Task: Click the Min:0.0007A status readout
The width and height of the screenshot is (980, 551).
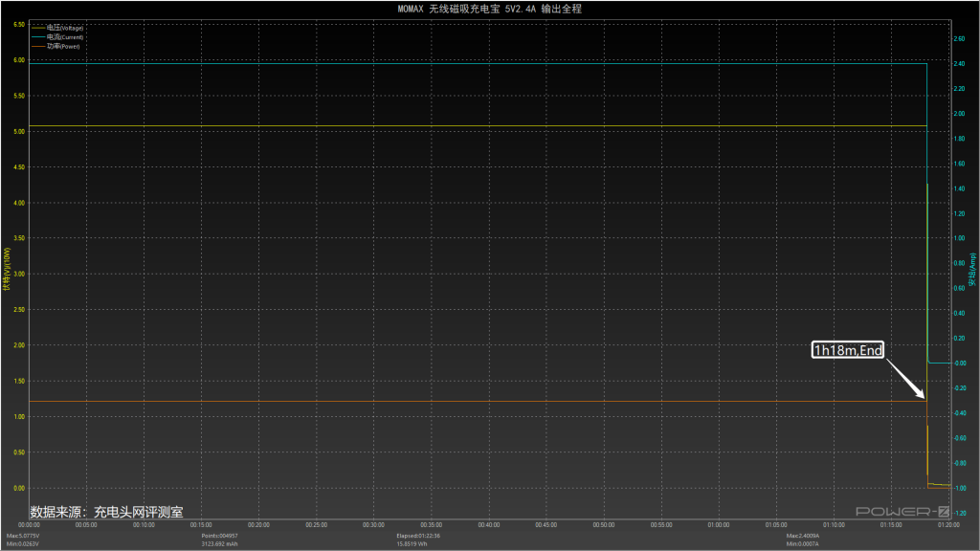Action: [x=803, y=544]
